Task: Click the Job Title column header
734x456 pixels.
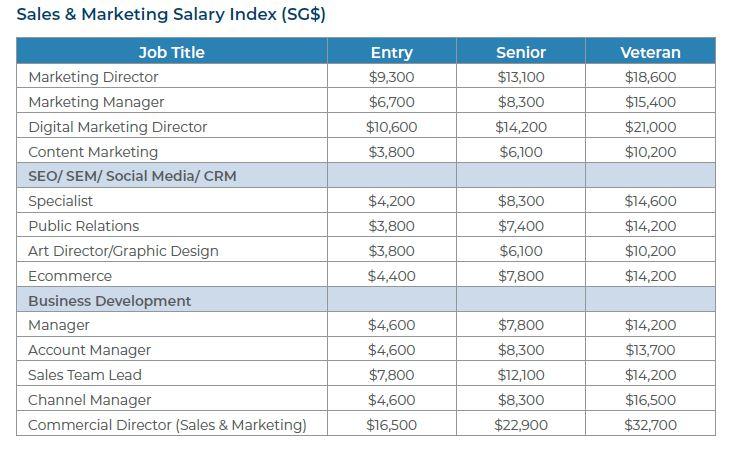Action: (x=171, y=52)
